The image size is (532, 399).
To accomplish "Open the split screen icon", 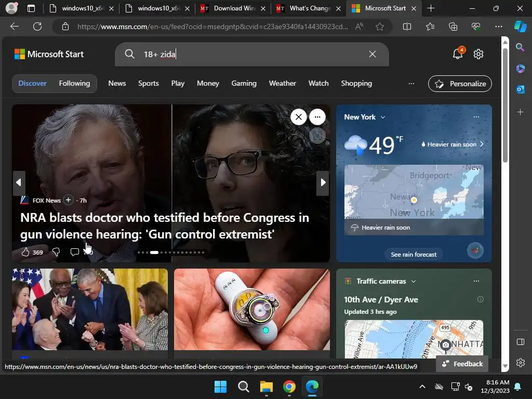I will [407, 26].
